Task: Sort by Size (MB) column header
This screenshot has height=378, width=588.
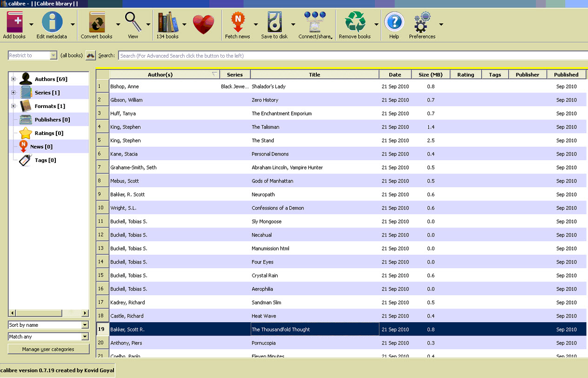Action: point(430,74)
